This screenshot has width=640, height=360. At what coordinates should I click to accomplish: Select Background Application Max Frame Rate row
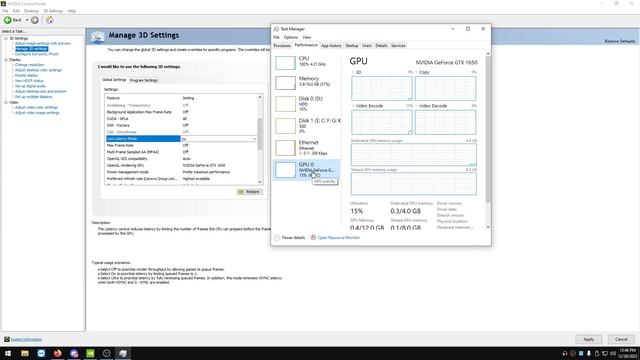click(181, 112)
